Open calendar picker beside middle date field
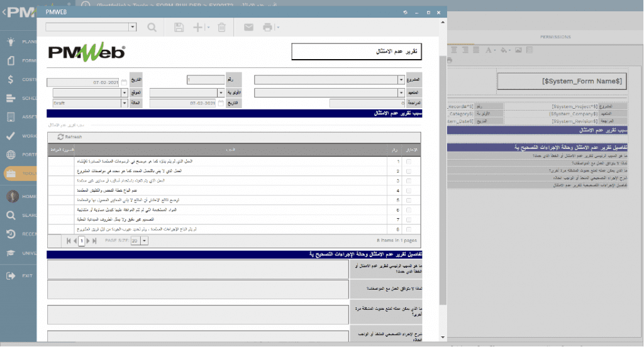This screenshot has width=644, height=347. pyautogui.click(x=221, y=103)
